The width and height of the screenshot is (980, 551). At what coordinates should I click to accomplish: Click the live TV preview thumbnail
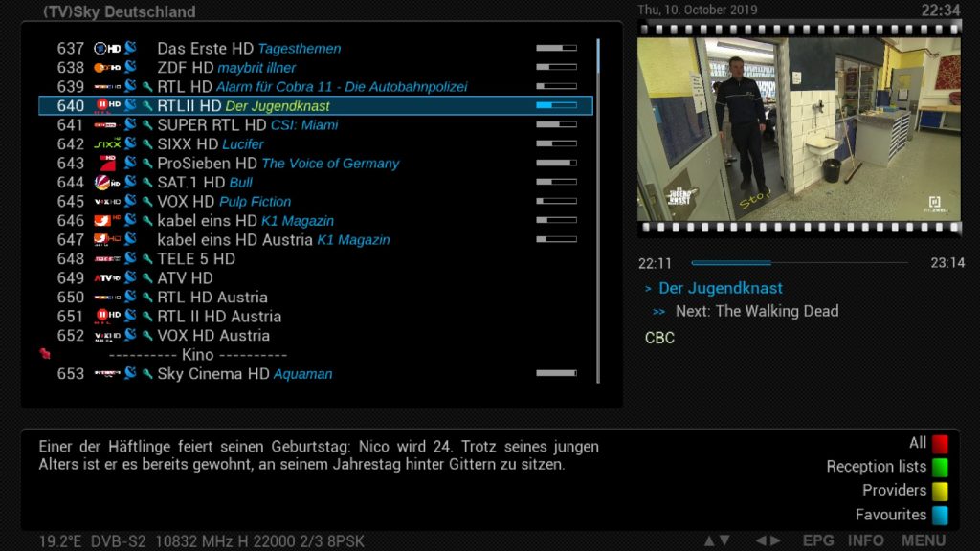pyautogui.click(x=799, y=129)
